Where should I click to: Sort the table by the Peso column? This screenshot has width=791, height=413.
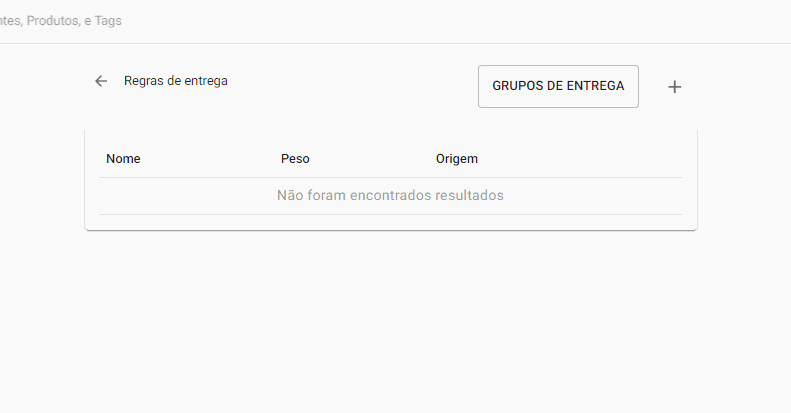pos(295,159)
